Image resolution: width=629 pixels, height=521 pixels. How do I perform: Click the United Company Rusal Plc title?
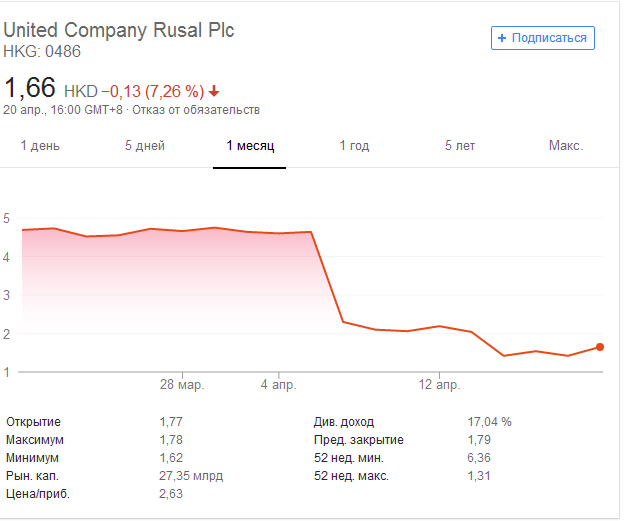[119, 30]
